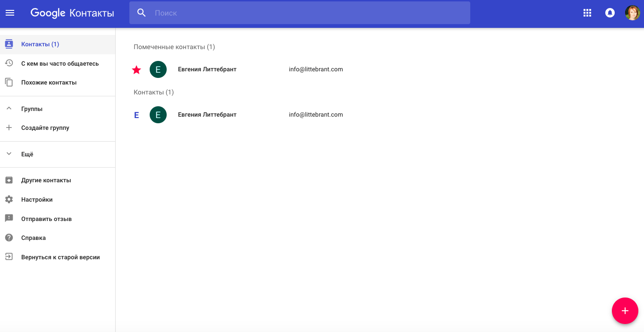This screenshot has width=644, height=332.
Task: Select Контакты (1) in the sidebar
Action: click(40, 44)
